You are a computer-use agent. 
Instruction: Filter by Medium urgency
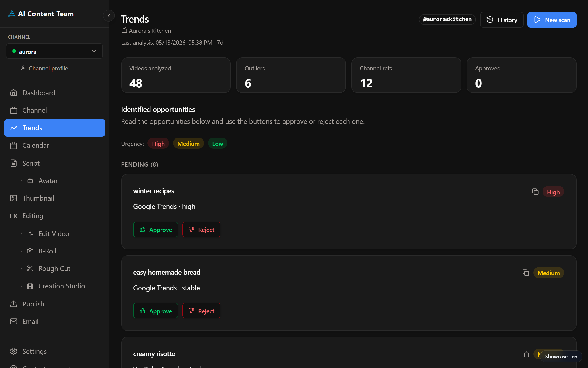coord(188,144)
